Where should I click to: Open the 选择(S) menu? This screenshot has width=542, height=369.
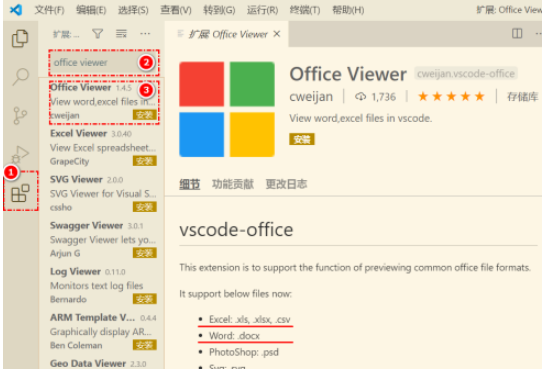(133, 10)
